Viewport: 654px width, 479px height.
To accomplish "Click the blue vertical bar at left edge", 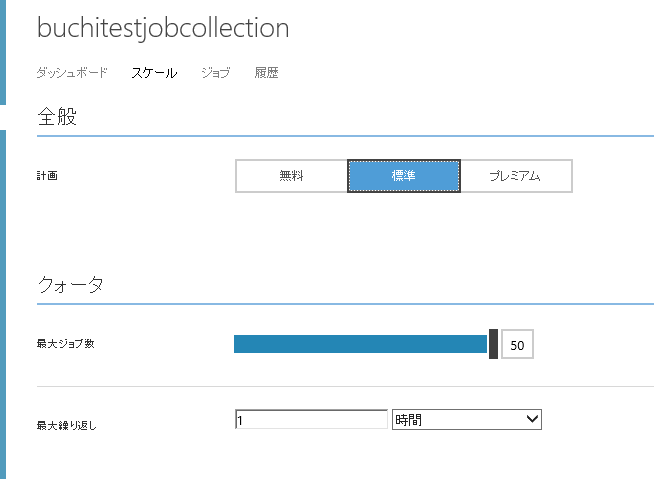I will click(x=3, y=300).
